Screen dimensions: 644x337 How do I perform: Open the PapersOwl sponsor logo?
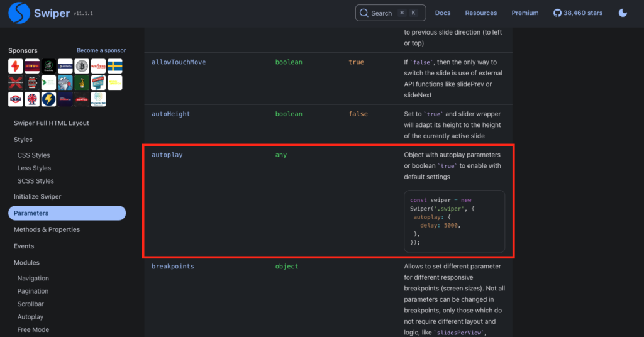[x=98, y=99]
